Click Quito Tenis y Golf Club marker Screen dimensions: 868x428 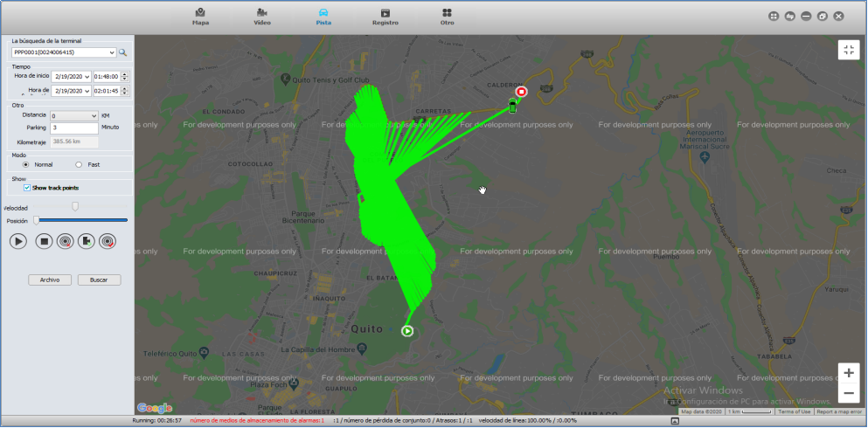point(286,79)
